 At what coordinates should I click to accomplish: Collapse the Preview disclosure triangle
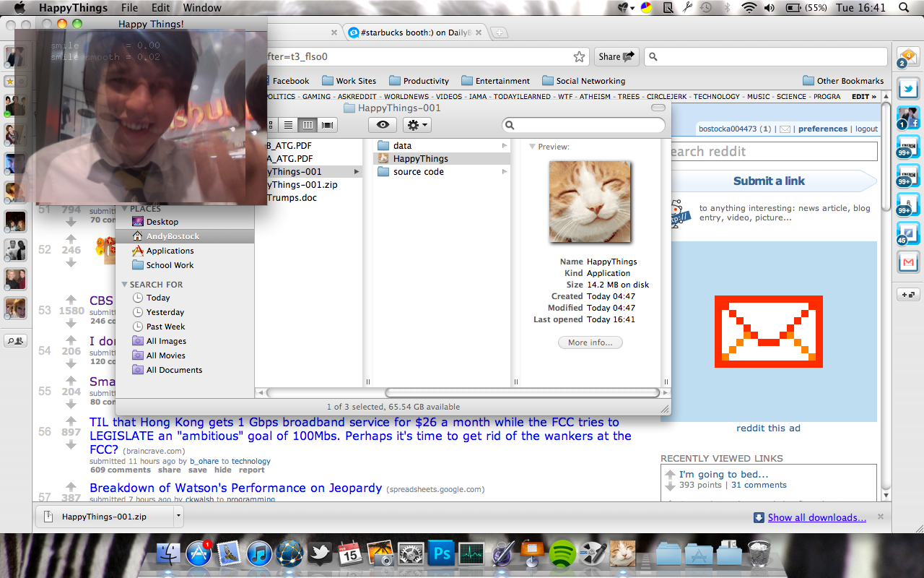[532, 147]
